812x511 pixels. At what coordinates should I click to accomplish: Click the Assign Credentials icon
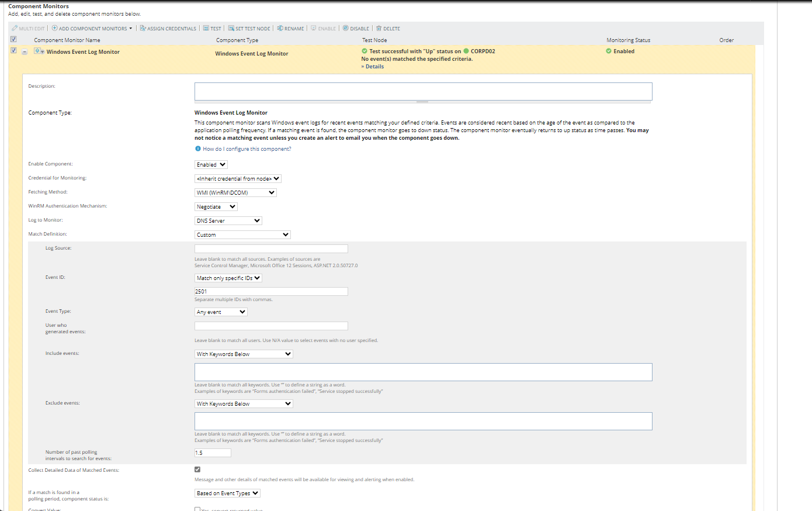[x=143, y=28]
